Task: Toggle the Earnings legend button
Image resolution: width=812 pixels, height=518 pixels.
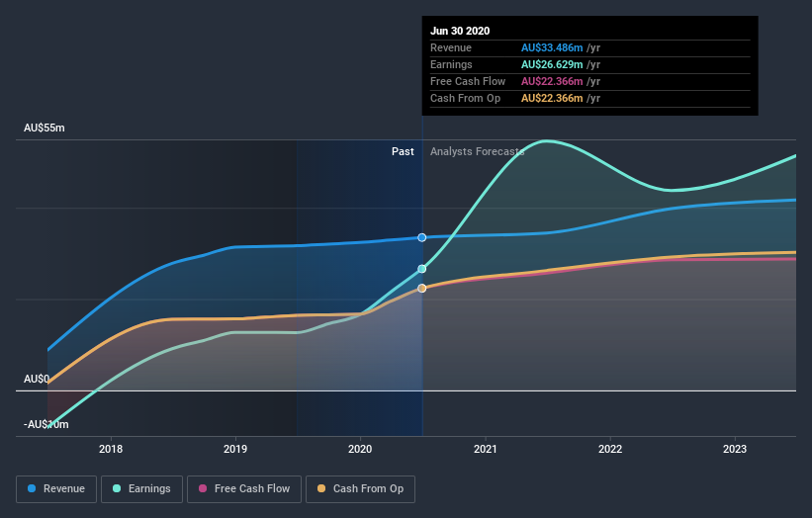Action: coord(141,489)
